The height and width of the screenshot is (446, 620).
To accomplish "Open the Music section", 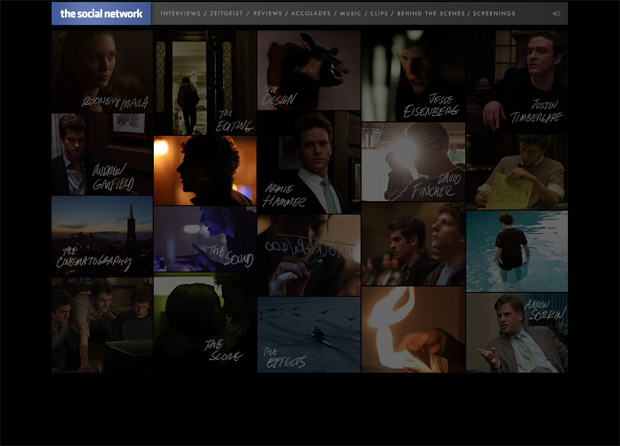I will (351, 13).
